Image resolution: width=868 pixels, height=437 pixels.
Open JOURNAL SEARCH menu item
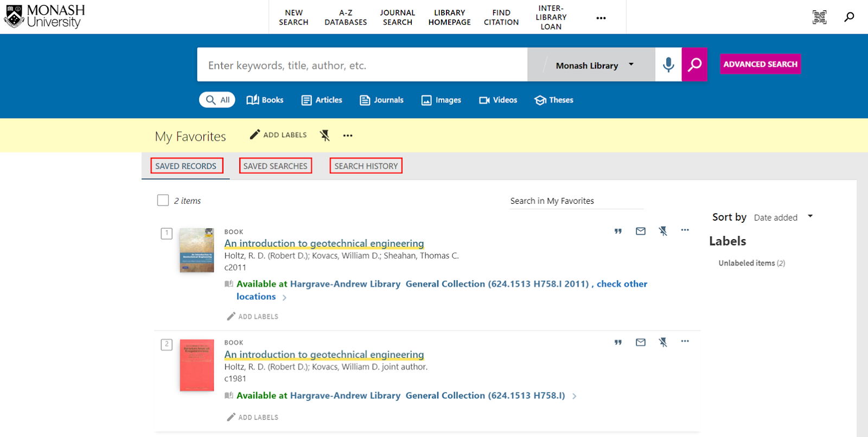click(398, 17)
